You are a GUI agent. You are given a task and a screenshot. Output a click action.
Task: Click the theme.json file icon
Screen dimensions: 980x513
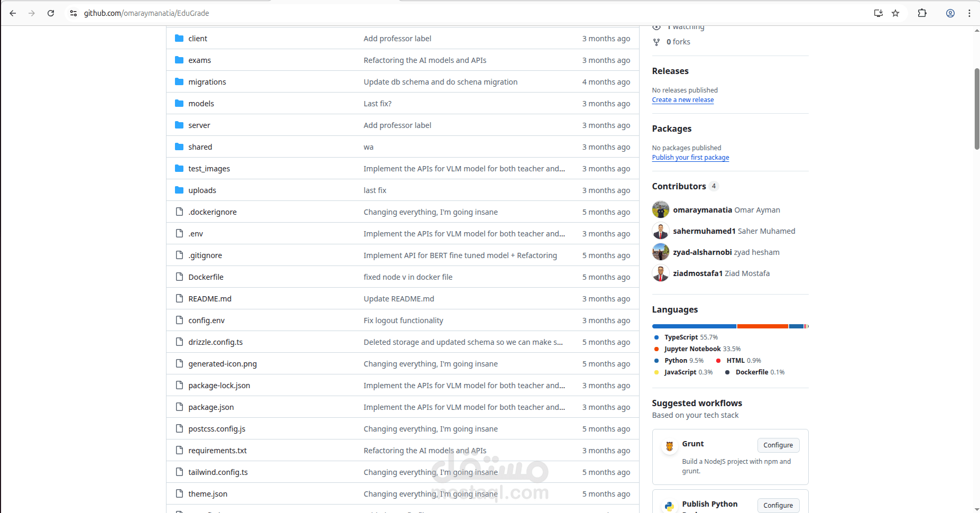(179, 493)
